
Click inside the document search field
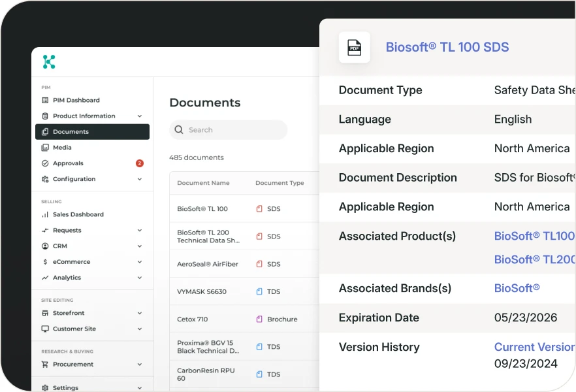point(228,130)
